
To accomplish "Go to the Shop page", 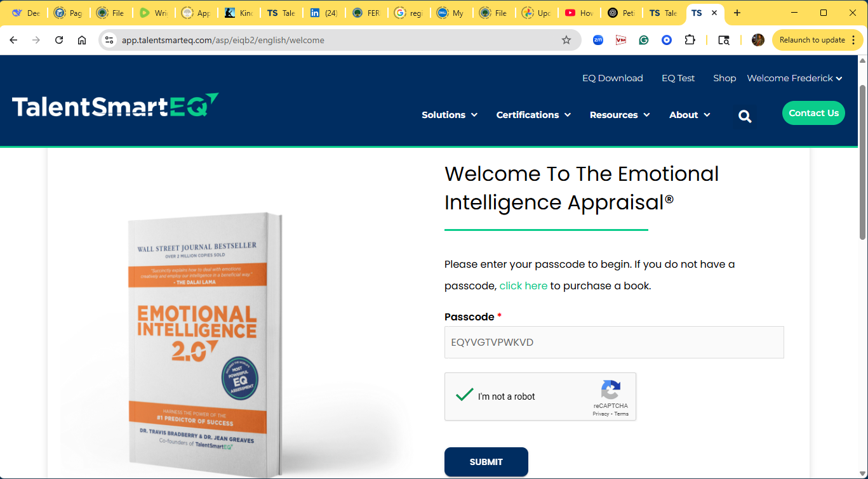I will (724, 78).
